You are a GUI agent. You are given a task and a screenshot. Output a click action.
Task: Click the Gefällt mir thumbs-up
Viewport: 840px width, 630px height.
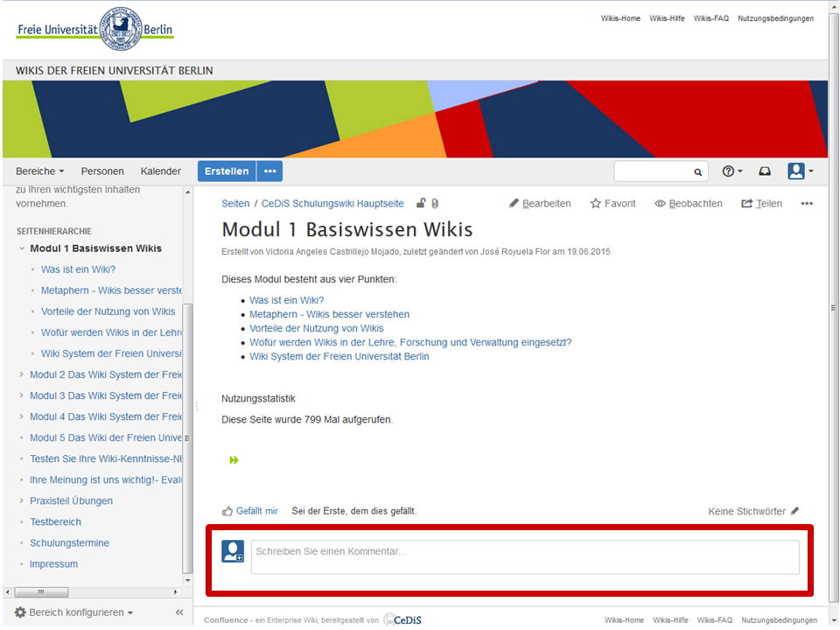click(250, 511)
